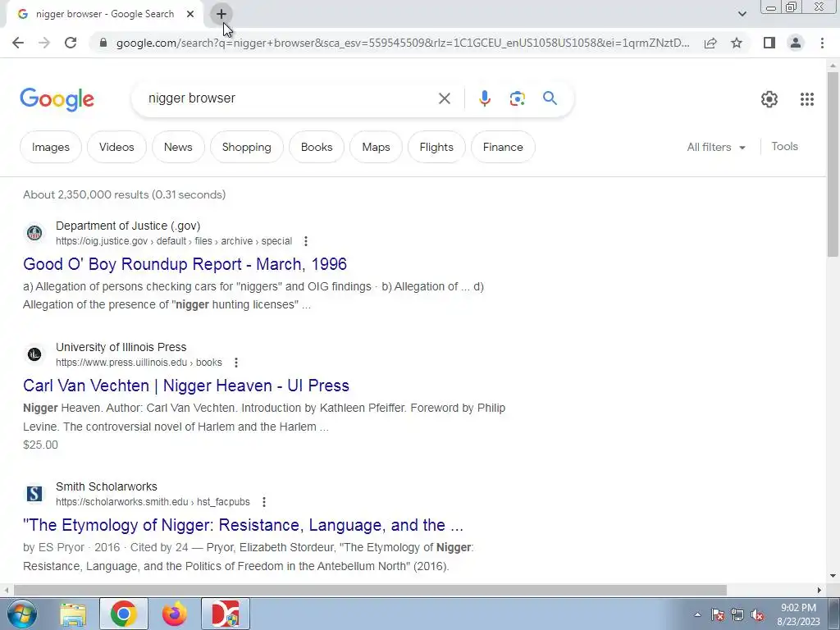Go to Google home via the logo

(57, 99)
